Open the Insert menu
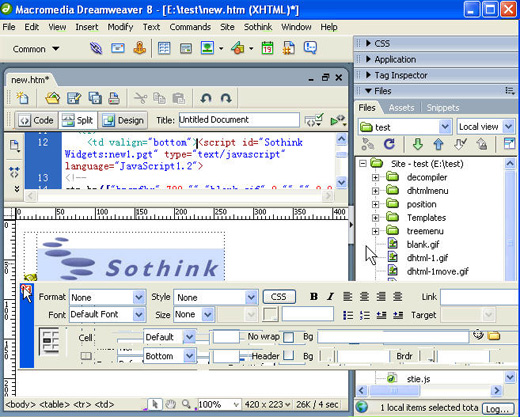The height and width of the screenshot is (417, 520). point(87,27)
